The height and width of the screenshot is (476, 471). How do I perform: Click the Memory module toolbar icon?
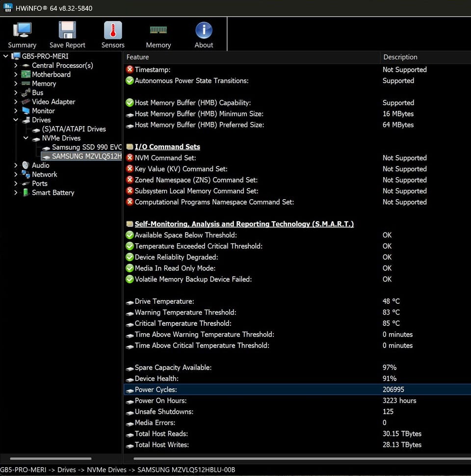click(x=158, y=30)
